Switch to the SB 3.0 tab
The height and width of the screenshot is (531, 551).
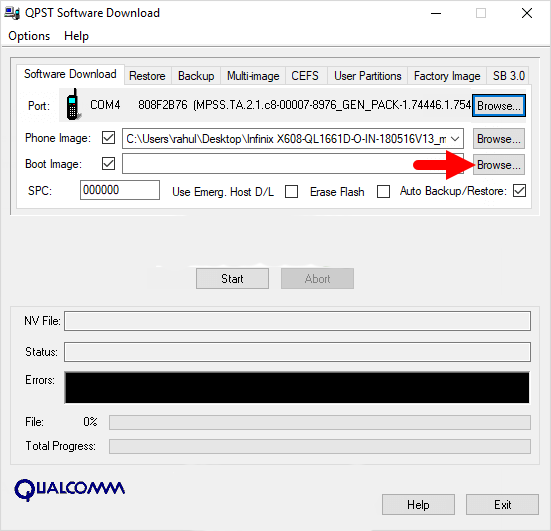coord(508,76)
